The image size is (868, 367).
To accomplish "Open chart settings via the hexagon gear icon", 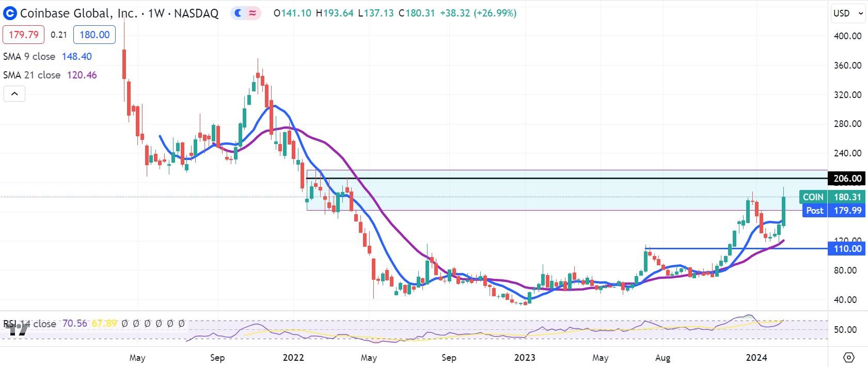I will click(848, 357).
